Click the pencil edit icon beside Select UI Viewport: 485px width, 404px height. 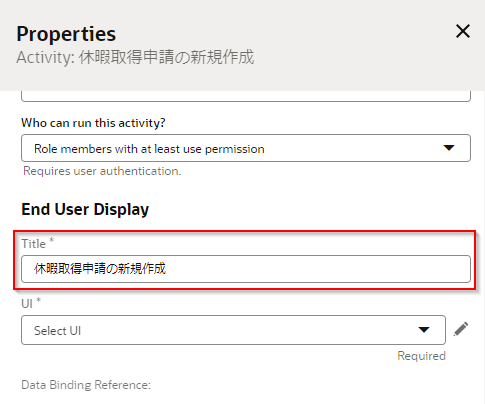(x=461, y=329)
